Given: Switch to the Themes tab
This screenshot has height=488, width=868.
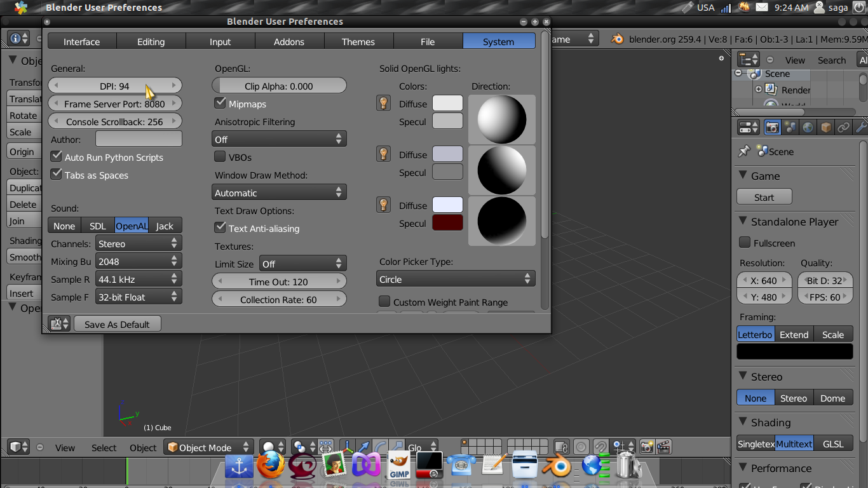Looking at the screenshot, I should click(359, 41).
